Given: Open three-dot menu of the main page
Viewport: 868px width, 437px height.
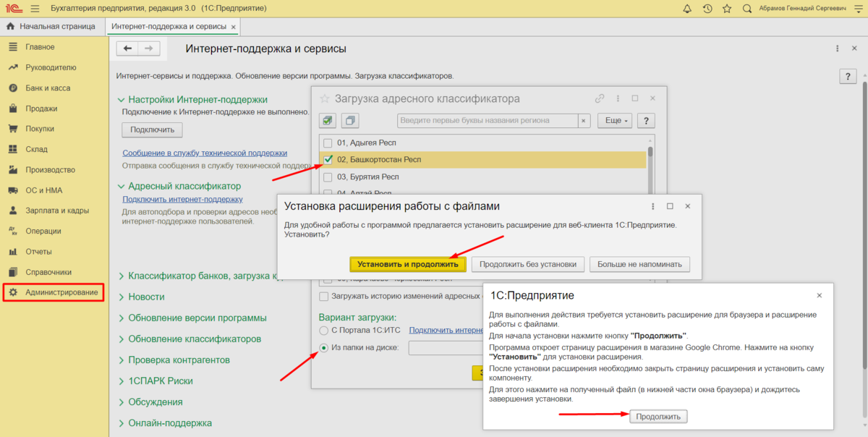Looking at the screenshot, I should coord(838,48).
